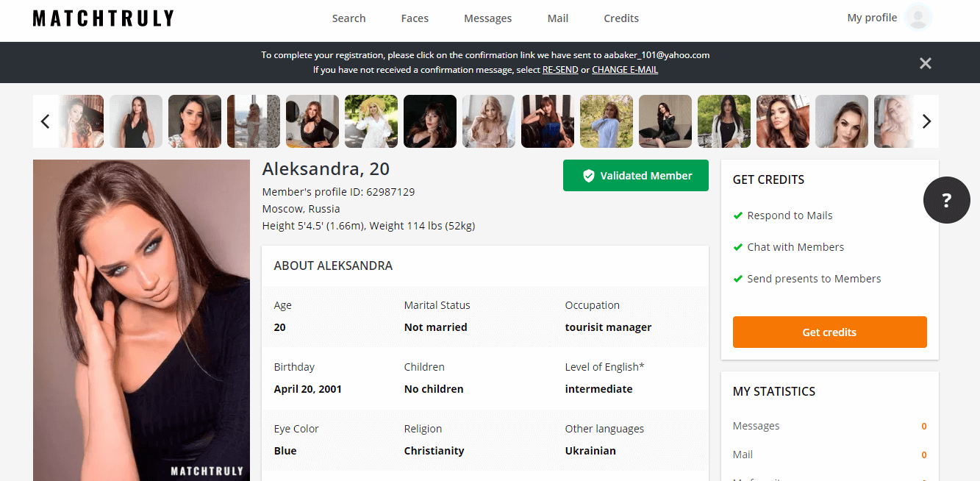This screenshot has height=481, width=980.
Task: Click the Credits navigation link
Action: [621, 18]
